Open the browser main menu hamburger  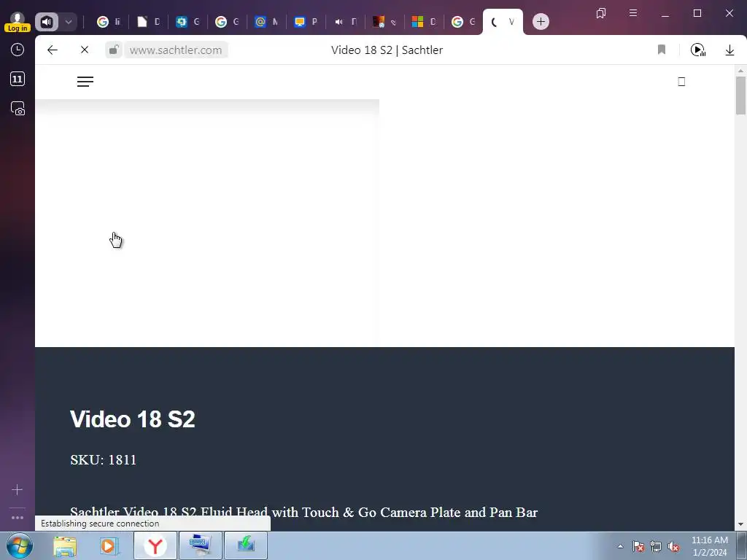pyautogui.click(x=633, y=13)
